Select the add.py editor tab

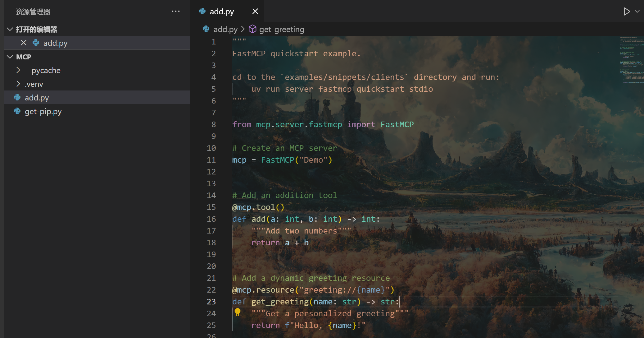[222, 12]
